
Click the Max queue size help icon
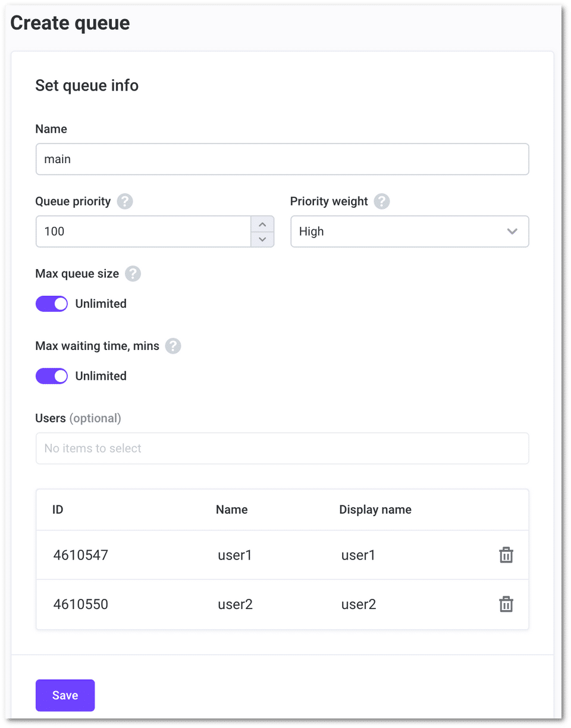(133, 274)
